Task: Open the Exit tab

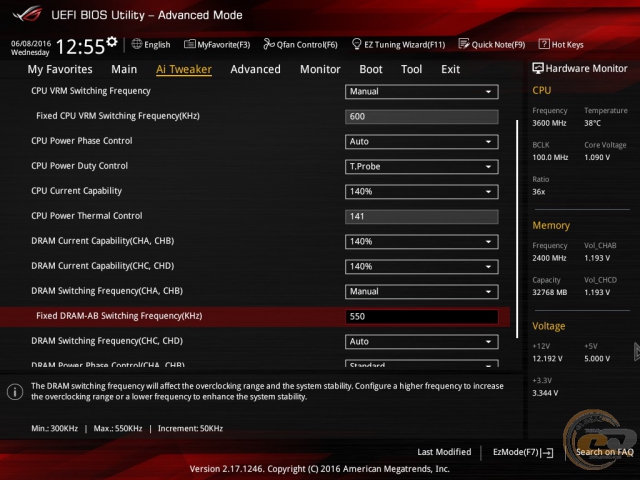Action: (451, 69)
